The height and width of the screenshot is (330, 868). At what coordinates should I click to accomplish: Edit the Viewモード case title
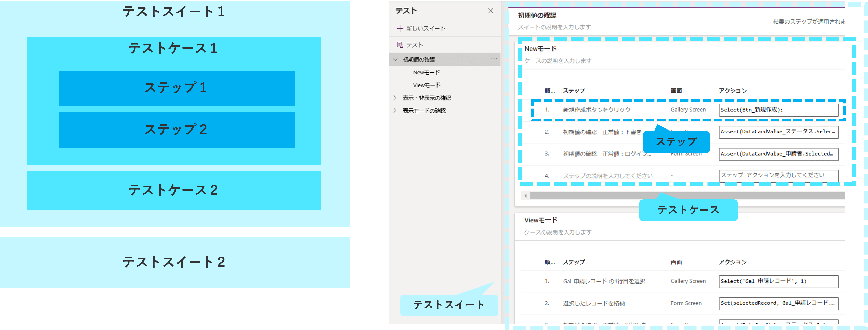pyautogui.click(x=541, y=220)
